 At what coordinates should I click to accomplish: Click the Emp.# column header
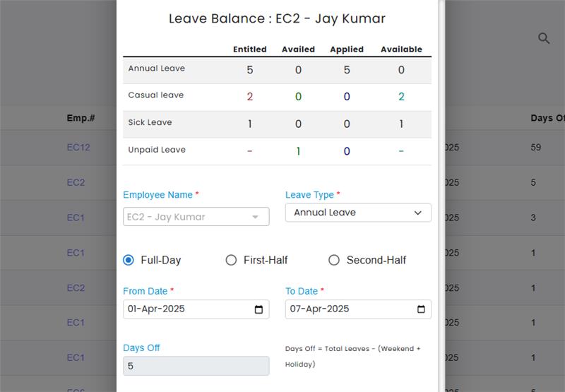coord(81,118)
